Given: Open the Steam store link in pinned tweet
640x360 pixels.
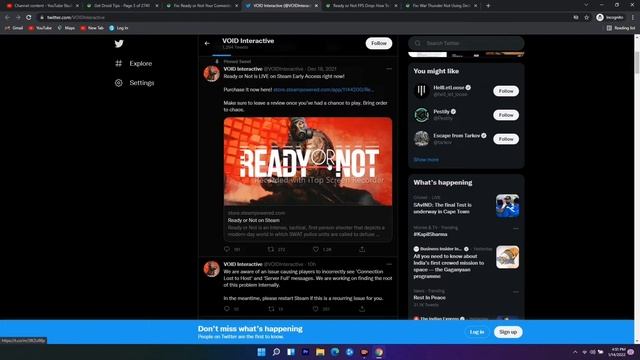Looking at the screenshot, I should pyautogui.click(x=323, y=89).
